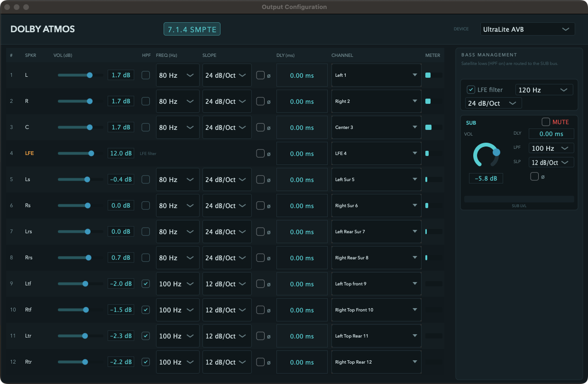Click the CHANNEL column header
Image resolution: width=588 pixels, height=384 pixels.
[x=342, y=55]
